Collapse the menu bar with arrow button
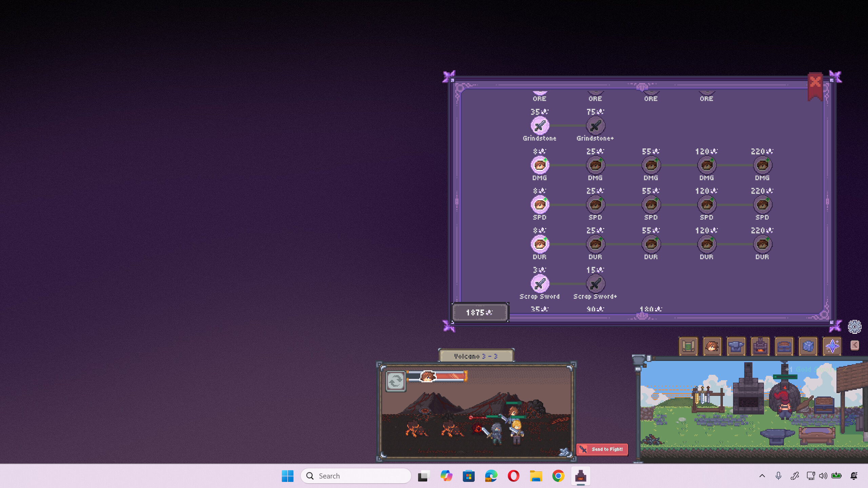The width and height of the screenshot is (868, 488). (x=855, y=345)
